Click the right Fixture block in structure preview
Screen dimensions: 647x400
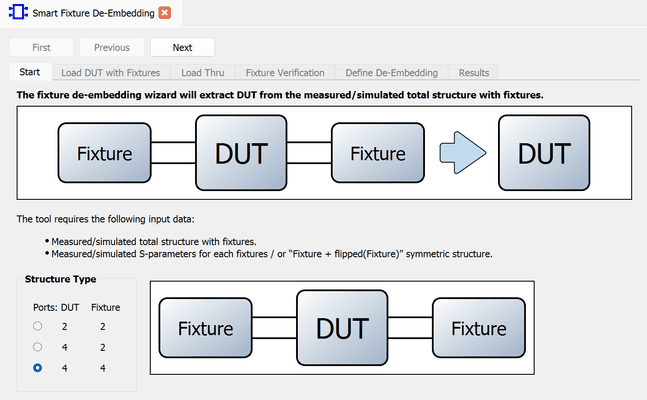point(478,328)
